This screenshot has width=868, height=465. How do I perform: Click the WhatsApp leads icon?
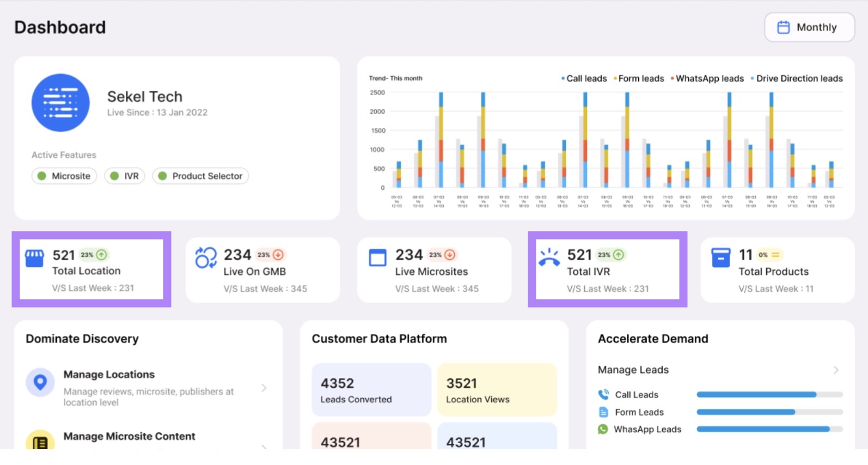[x=603, y=429]
